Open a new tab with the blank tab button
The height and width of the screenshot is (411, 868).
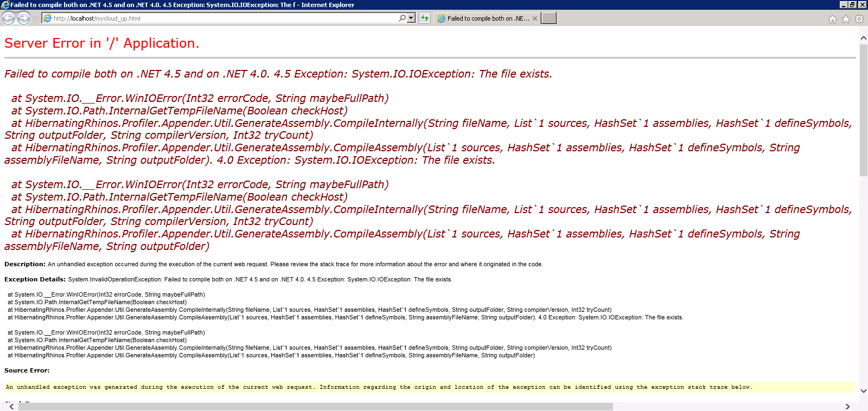tap(549, 18)
